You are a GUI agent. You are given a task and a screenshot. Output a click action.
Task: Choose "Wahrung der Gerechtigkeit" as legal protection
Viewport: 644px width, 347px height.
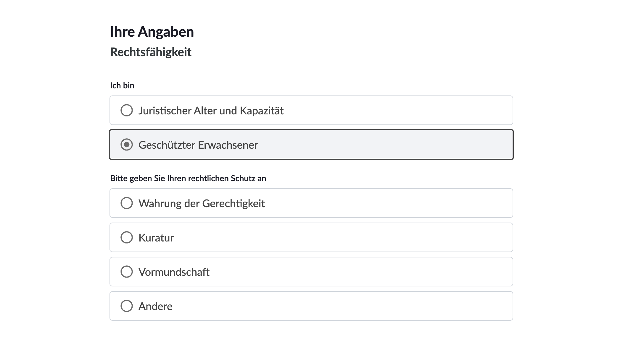127,203
